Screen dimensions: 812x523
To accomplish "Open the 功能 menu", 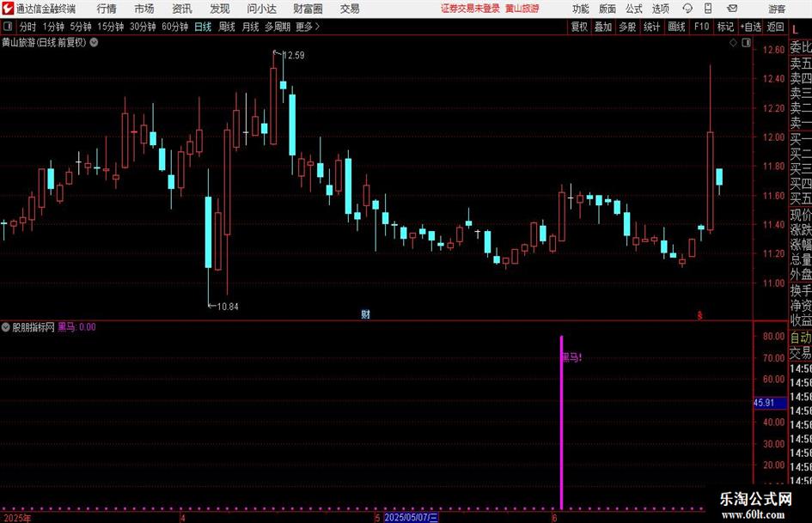I will pyautogui.click(x=581, y=9).
